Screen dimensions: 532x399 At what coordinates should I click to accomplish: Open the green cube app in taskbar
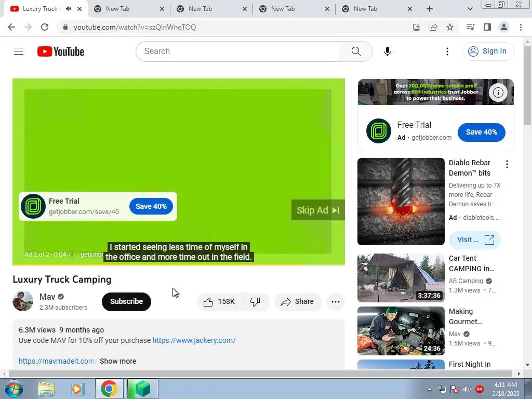[142, 389]
